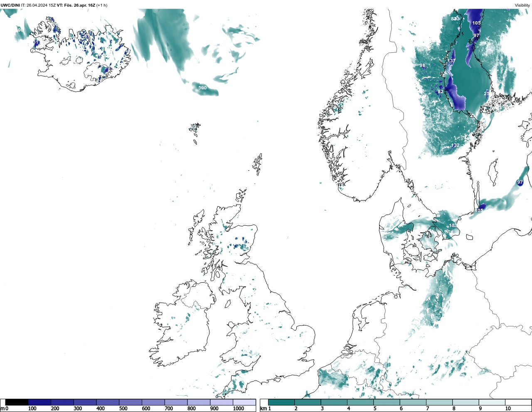Click the '590' value southeast of Iceland
The height and width of the screenshot is (412, 532).
pyautogui.click(x=202, y=88)
